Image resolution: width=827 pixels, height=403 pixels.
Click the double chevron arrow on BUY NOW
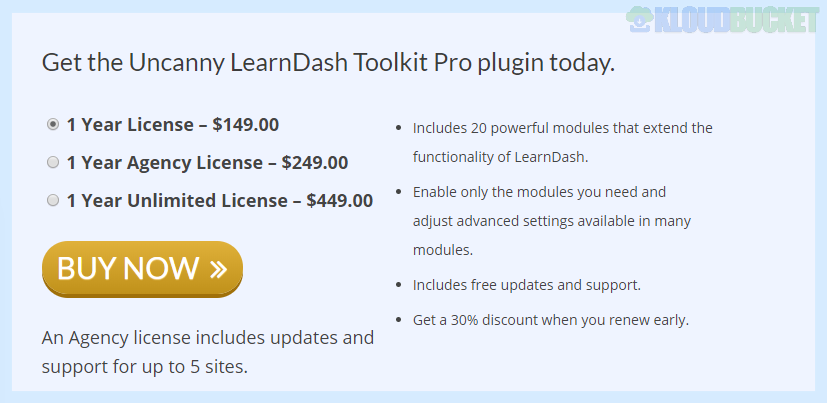point(219,268)
